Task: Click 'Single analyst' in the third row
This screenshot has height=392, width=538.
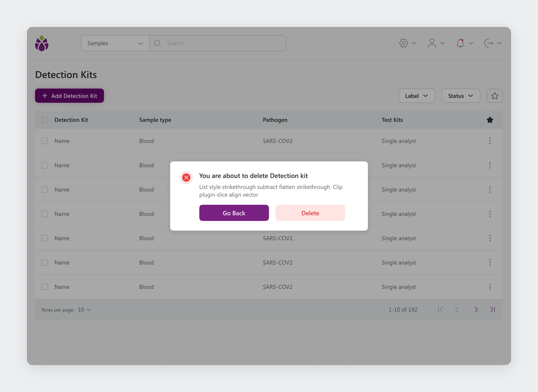Action: click(x=399, y=190)
